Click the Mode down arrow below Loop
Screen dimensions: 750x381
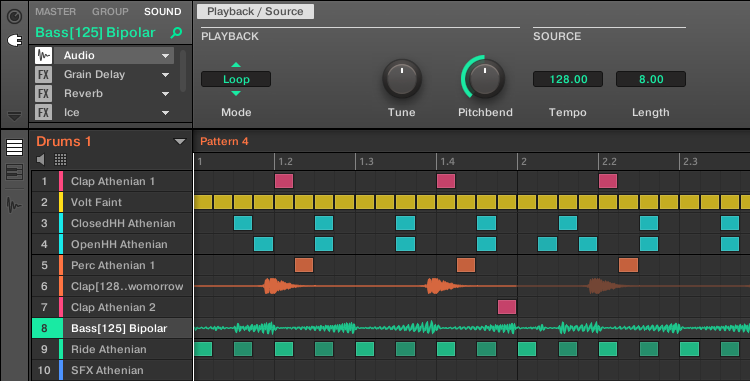[x=236, y=94]
